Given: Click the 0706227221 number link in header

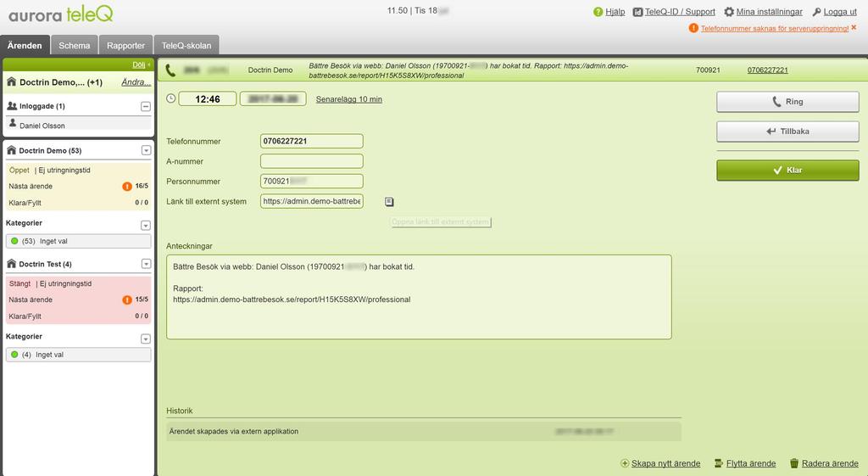Looking at the screenshot, I should (767, 70).
